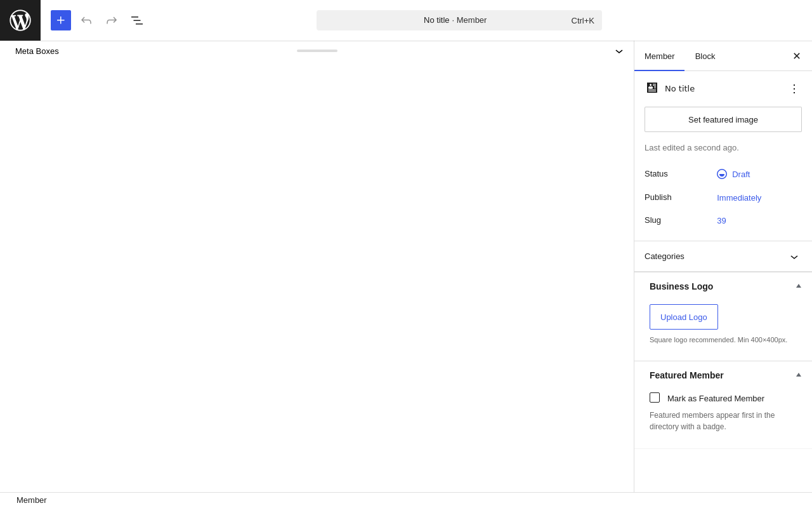The image size is (812, 508).
Task: Click the undo arrow icon
Action: point(86,20)
